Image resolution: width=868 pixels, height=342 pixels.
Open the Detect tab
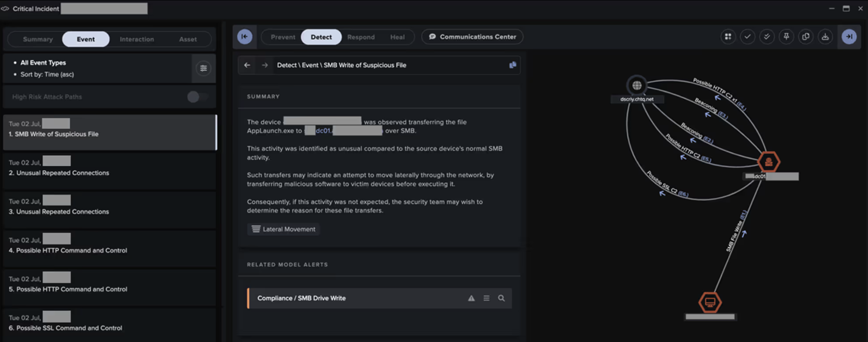[x=321, y=37]
